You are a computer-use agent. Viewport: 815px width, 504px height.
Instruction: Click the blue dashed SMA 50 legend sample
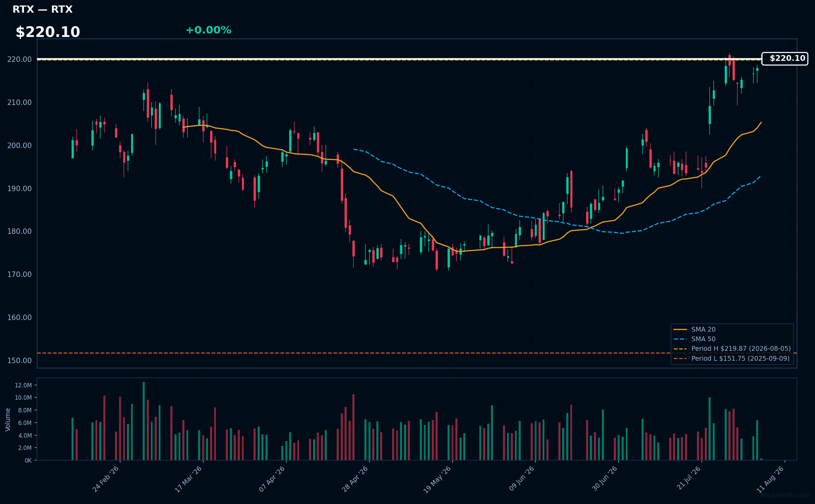click(x=680, y=339)
